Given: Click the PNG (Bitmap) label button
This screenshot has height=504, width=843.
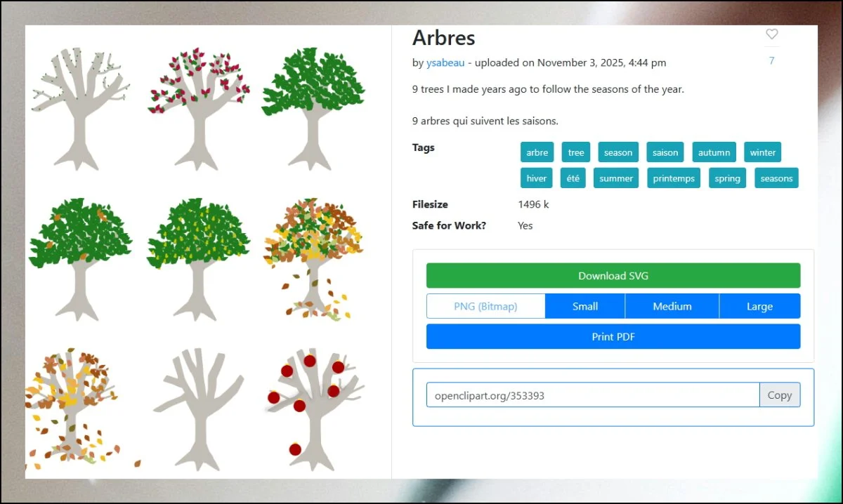Looking at the screenshot, I should (x=485, y=307).
